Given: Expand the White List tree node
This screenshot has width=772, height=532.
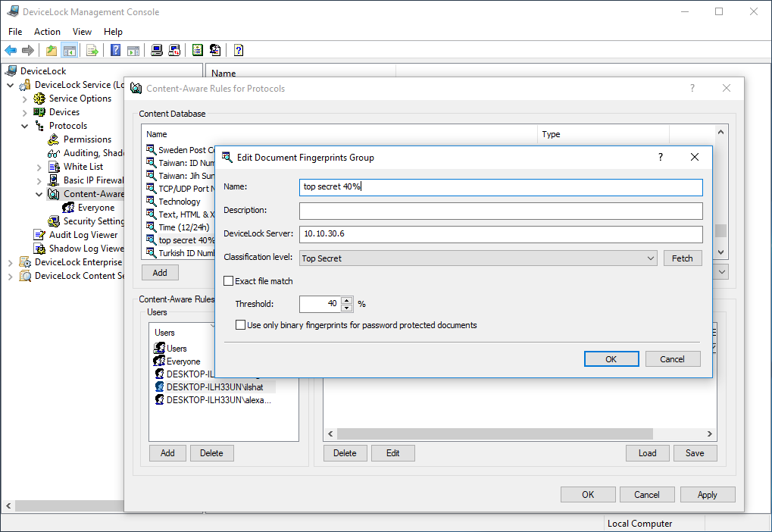Looking at the screenshot, I should [x=39, y=167].
